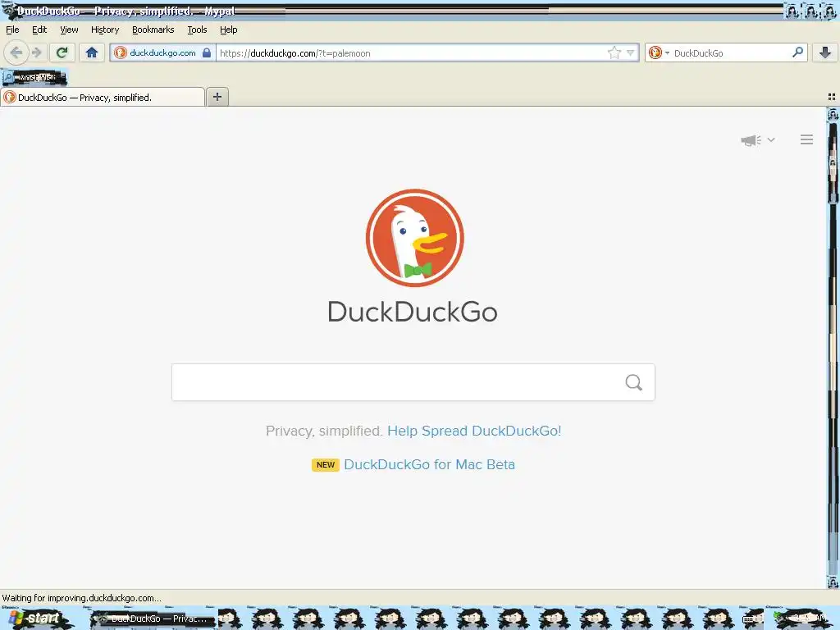Open the URL history dropdown arrow

pos(631,52)
